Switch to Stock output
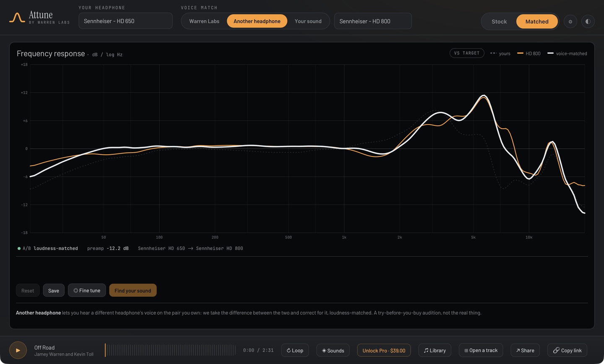The width and height of the screenshot is (604, 364). point(499,21)
